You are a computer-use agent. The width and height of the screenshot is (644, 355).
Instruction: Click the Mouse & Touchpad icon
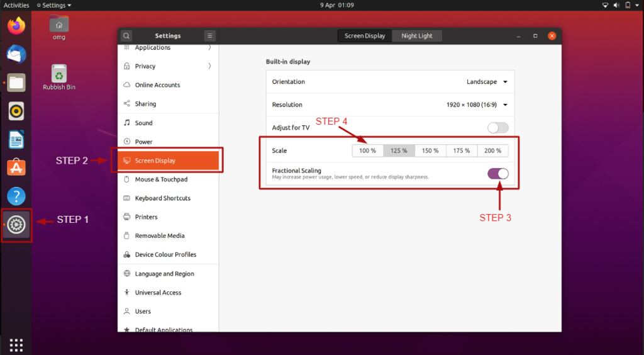127,179
